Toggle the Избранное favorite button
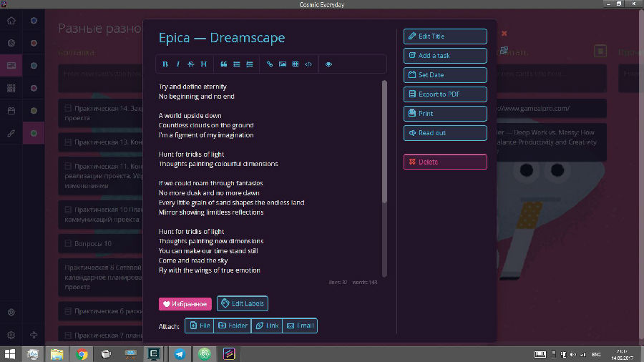The image size is (644, 362). tap(185, 304)
